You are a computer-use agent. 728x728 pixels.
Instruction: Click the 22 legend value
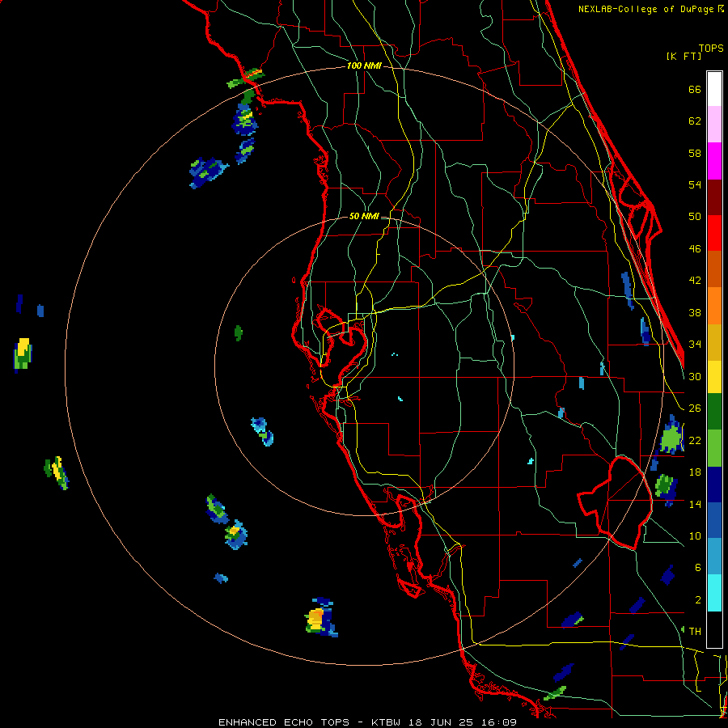695,440
